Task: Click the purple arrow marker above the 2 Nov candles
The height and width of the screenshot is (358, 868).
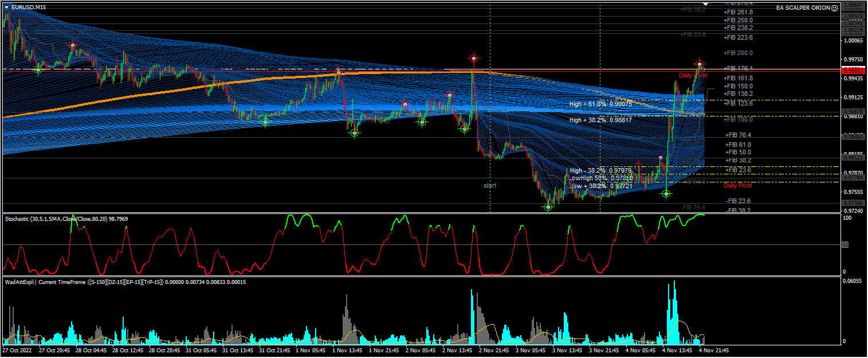Action: click(x=449, y=95)
